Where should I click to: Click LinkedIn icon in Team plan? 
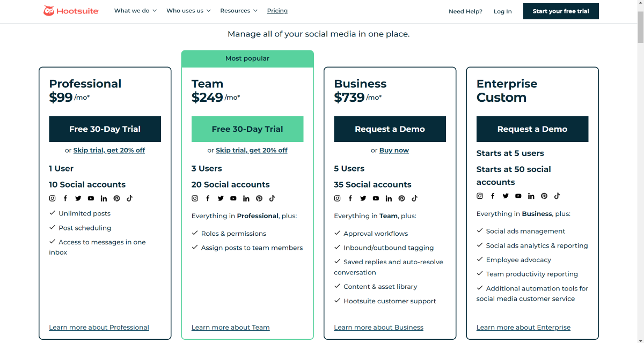point(246,198)
